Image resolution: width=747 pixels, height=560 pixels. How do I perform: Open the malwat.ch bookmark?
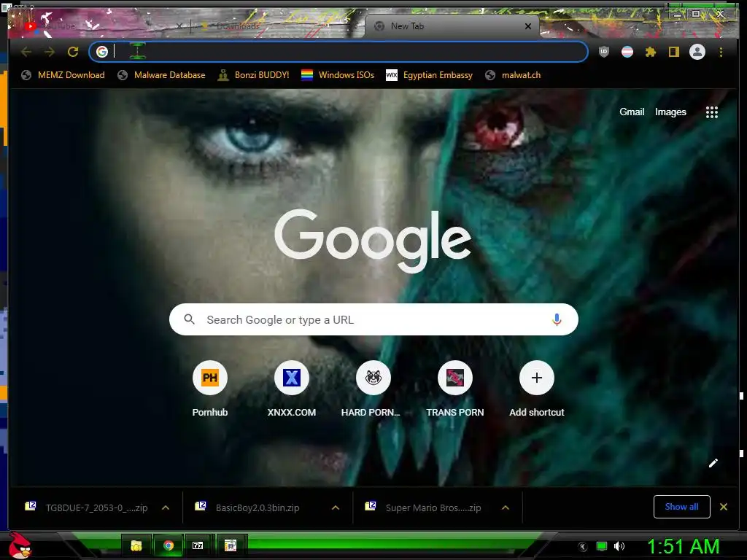[x=513, y=75]
